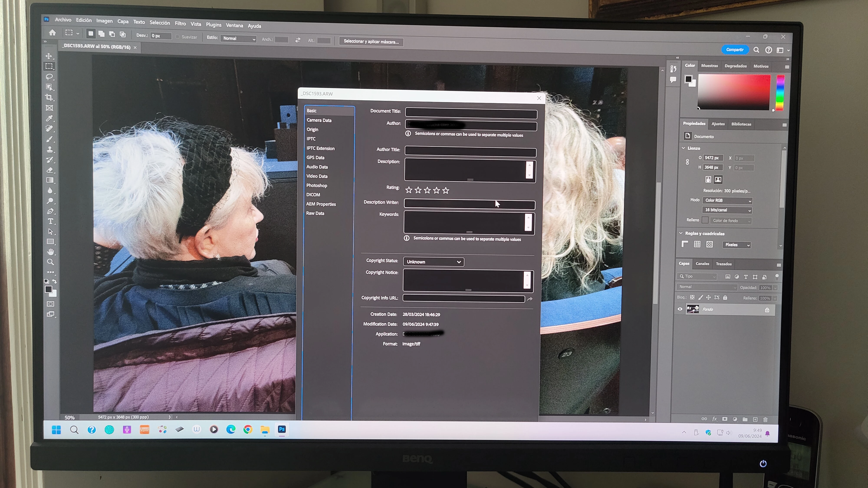Click the Home icon in options bar
The image size is (868, 488).
pyautogui.click(x=53, y=33)
